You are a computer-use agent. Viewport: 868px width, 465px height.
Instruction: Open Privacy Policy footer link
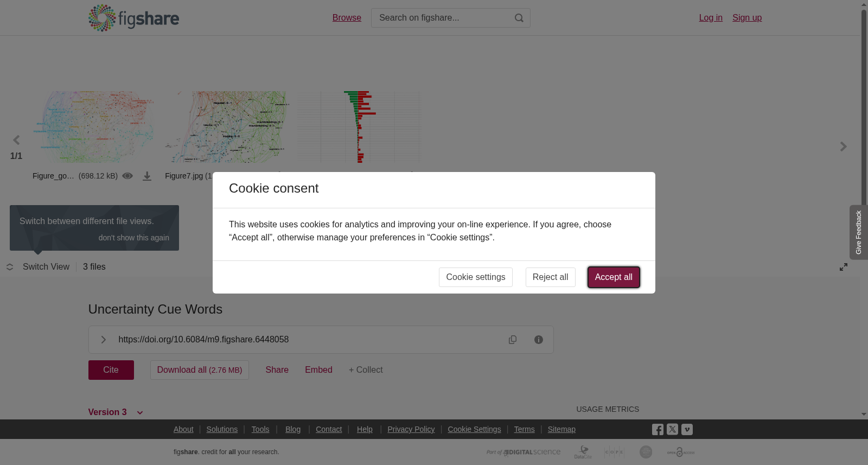pos(411,429)
